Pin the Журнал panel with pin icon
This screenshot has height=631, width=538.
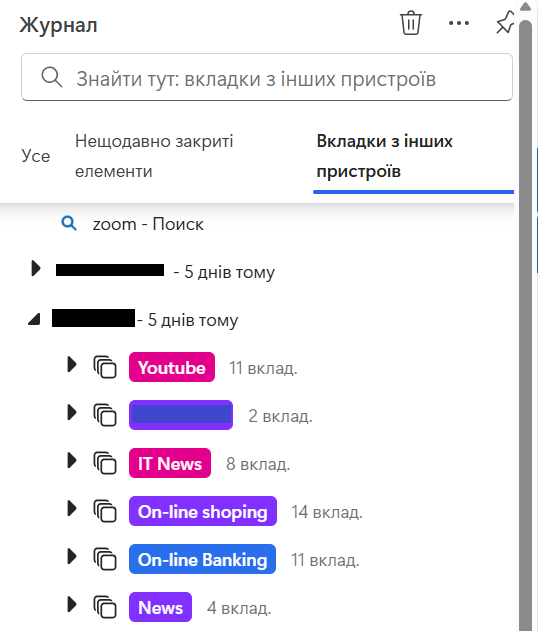[x=505, y=22]
